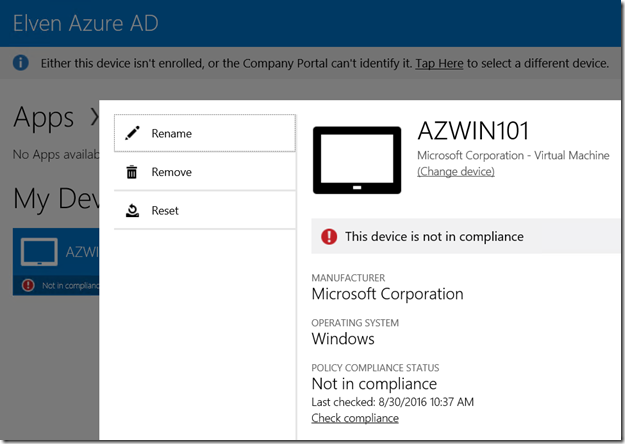Click the MANUFACTURER label
The width and height of the screenshot is (625, 444).
click(348, 278)
